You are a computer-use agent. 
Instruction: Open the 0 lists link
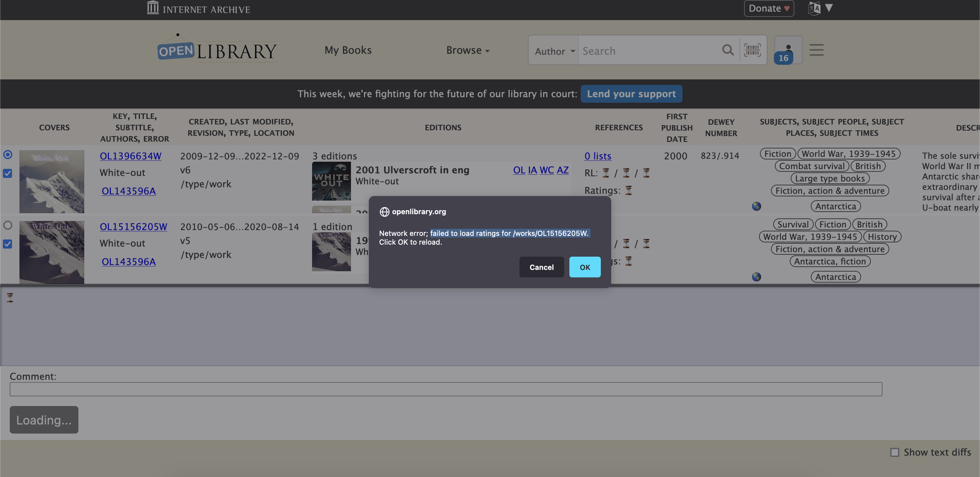[598, 156]
